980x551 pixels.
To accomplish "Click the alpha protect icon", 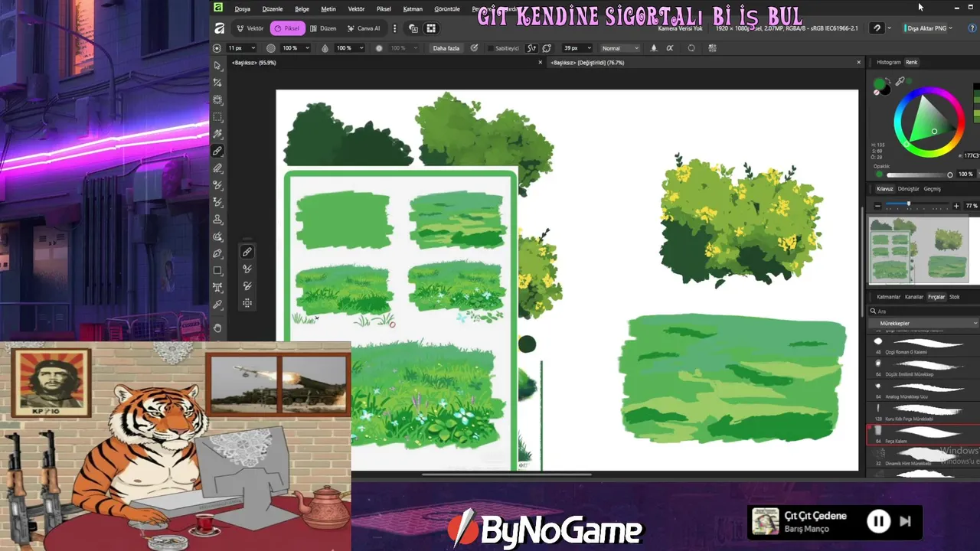I will [670, 48].
